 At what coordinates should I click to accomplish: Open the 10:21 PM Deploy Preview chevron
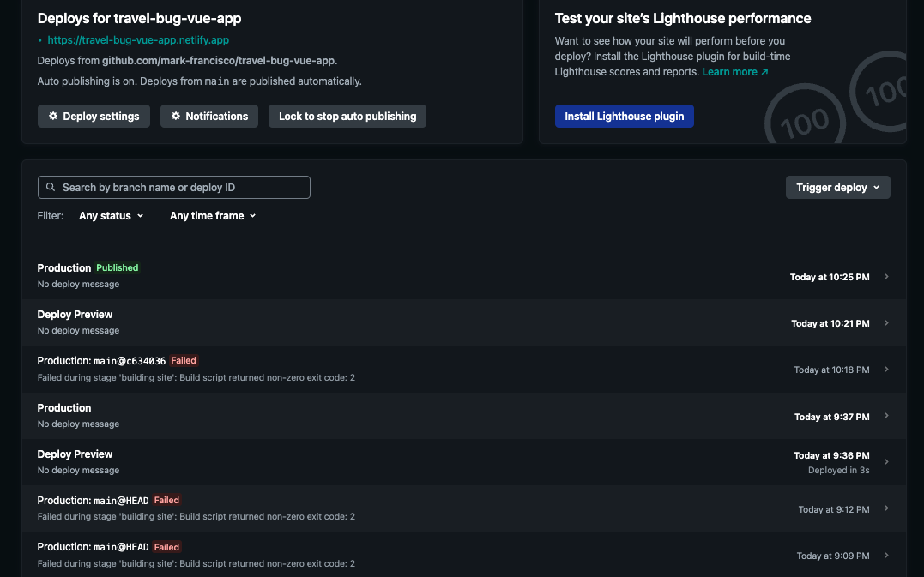pyautogui.click(x=886, y=323)
